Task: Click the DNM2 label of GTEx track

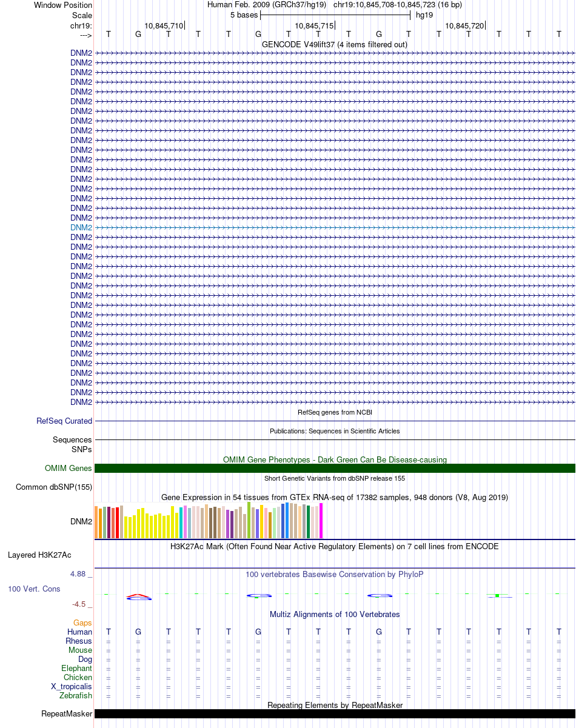Action: click(81, 521)
